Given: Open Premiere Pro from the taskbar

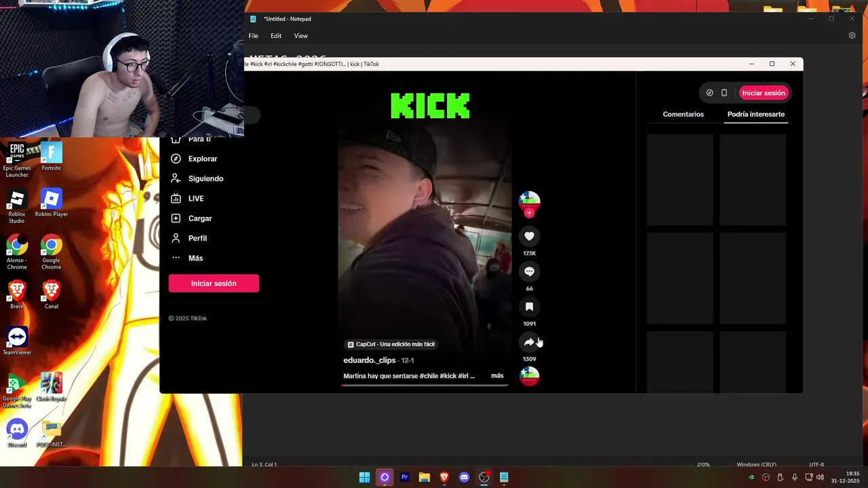Looking at the screenshot, I should (405, 477).
